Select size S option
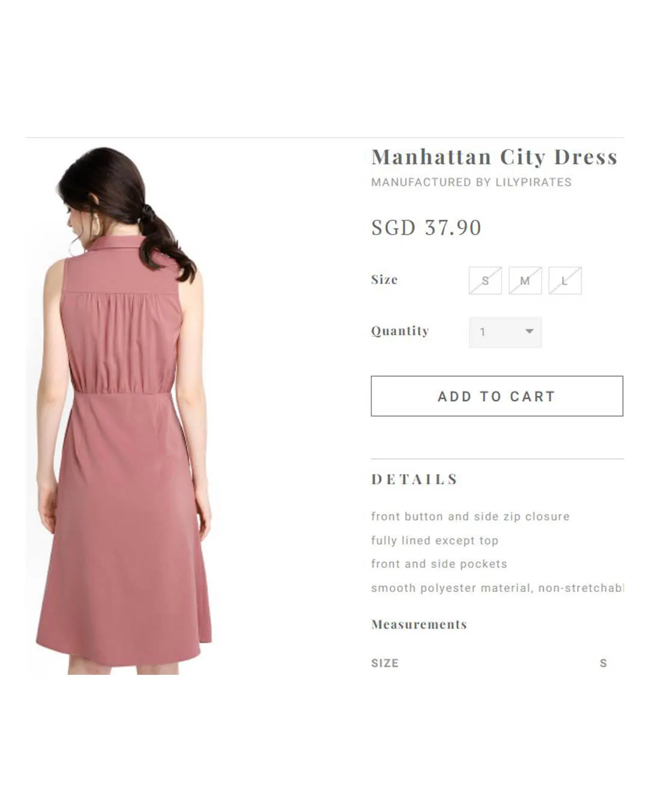 point(485,280)
